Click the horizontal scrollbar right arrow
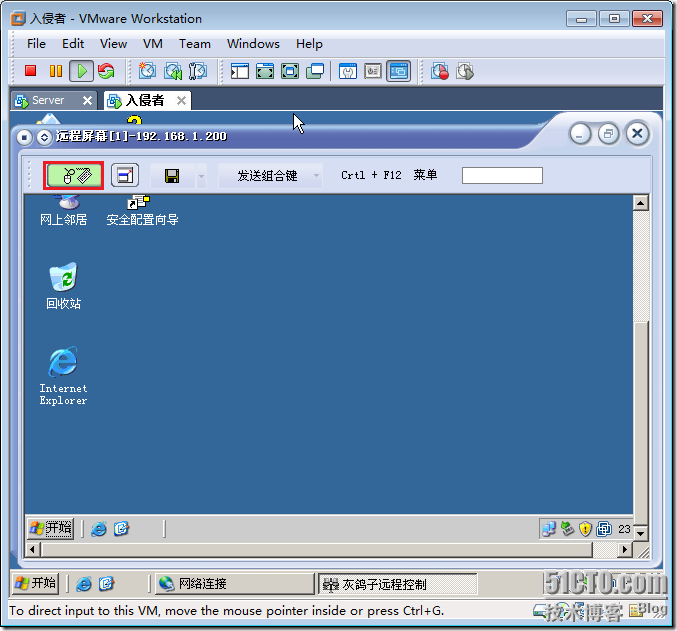 click(x=624, y=550)
